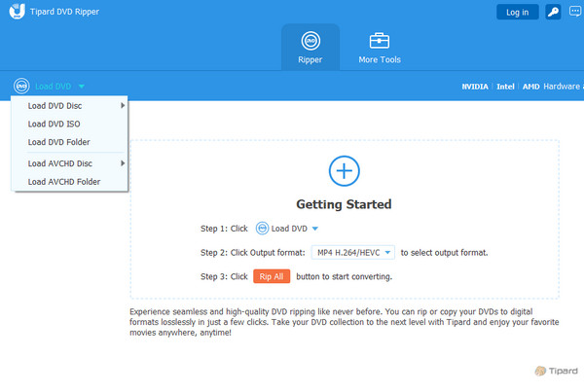Image resolution: width=584 pixels, height=392 pixels.
Task: Open the More Tools toolbox icon
Action: [377, 41]
